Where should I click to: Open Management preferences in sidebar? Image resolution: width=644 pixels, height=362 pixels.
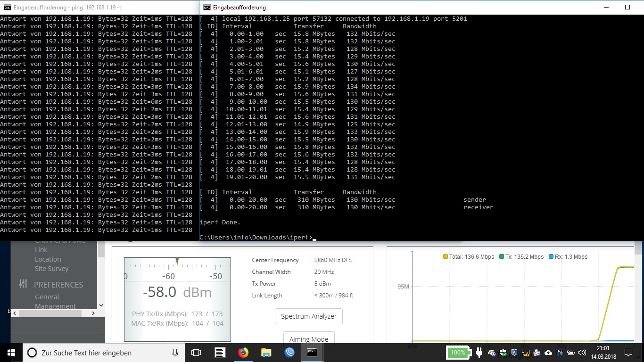(55, 306)
